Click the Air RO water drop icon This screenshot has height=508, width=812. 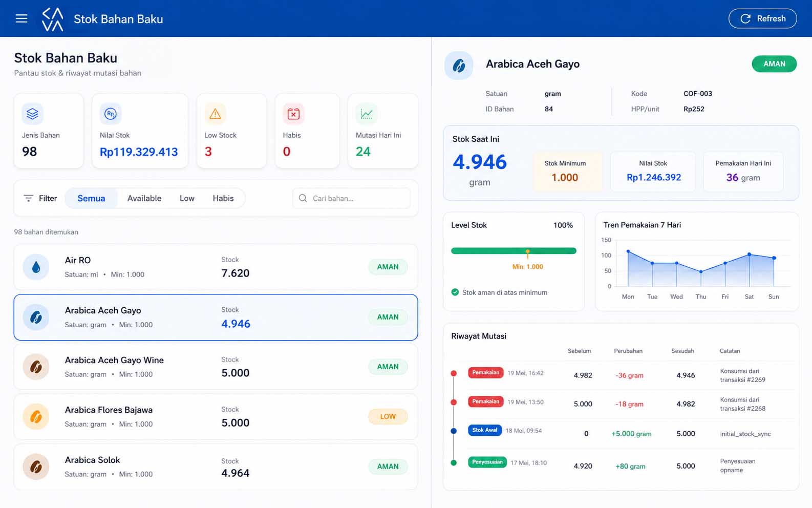(36, 267)
